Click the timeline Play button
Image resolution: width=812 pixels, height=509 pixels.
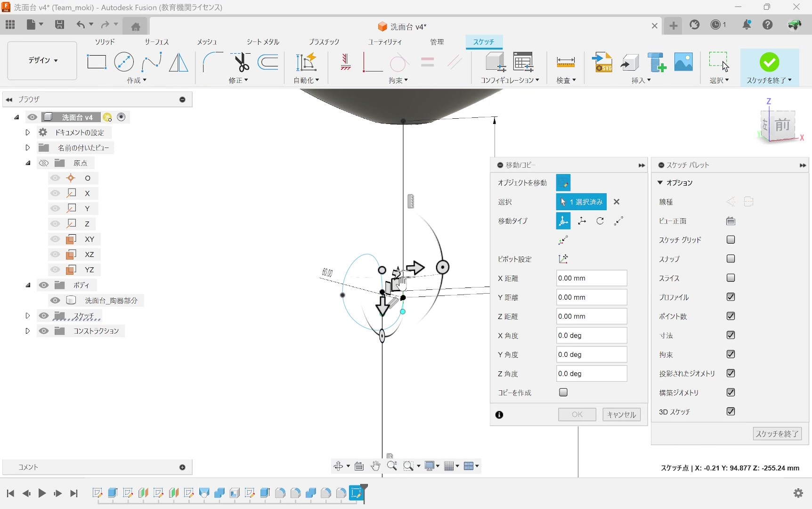tap(42, 493)
